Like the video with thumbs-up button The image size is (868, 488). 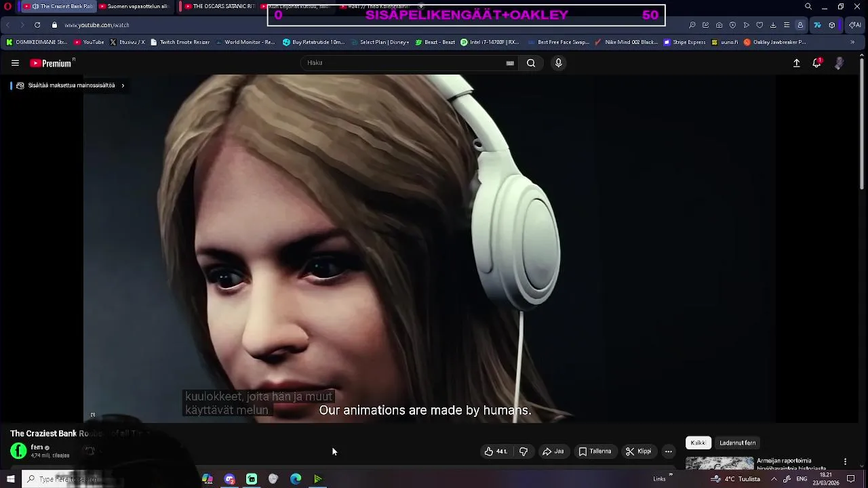pos(496,451)
